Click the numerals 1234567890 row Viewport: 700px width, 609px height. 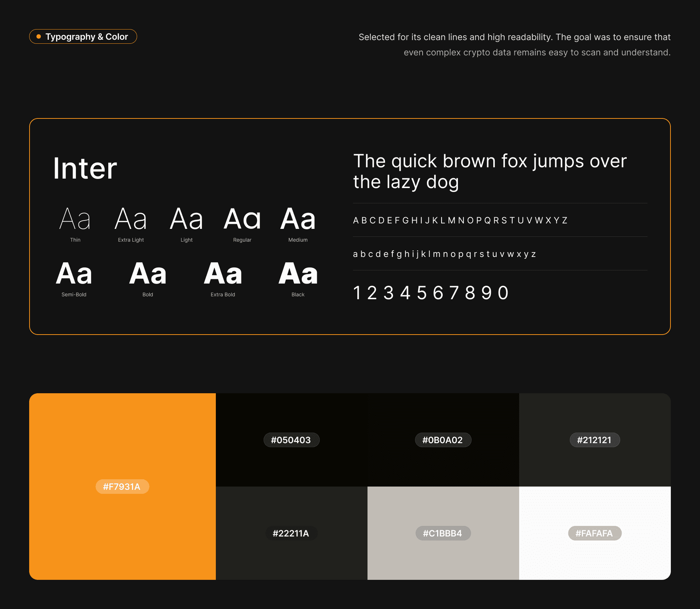tap(431, 293)
